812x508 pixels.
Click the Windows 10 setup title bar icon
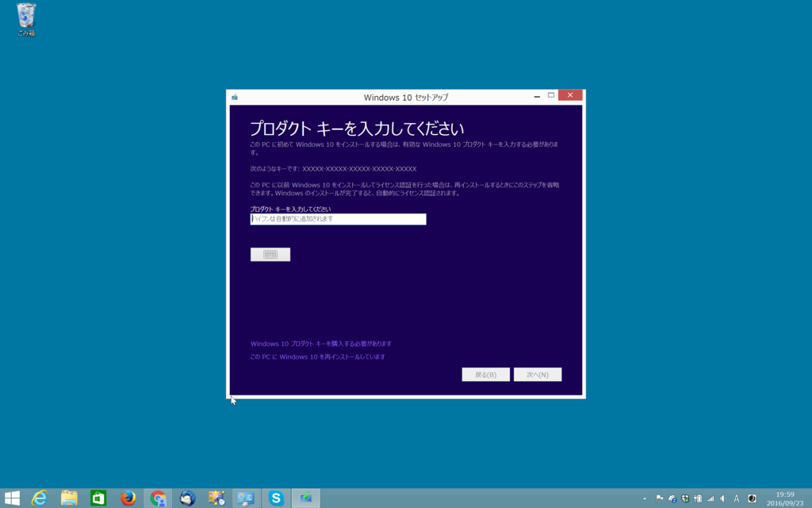click(x=235, y=97)
